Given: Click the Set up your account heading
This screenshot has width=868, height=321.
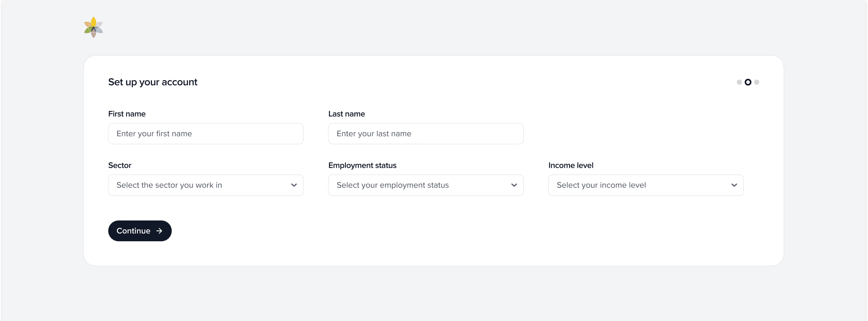Looking at the screenshot, I should point(153,82).
